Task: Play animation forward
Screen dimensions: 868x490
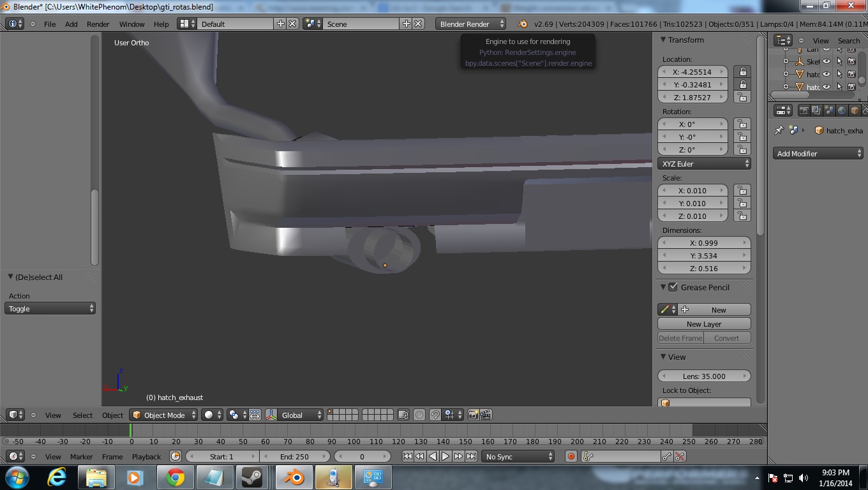Action: point(445,456)
